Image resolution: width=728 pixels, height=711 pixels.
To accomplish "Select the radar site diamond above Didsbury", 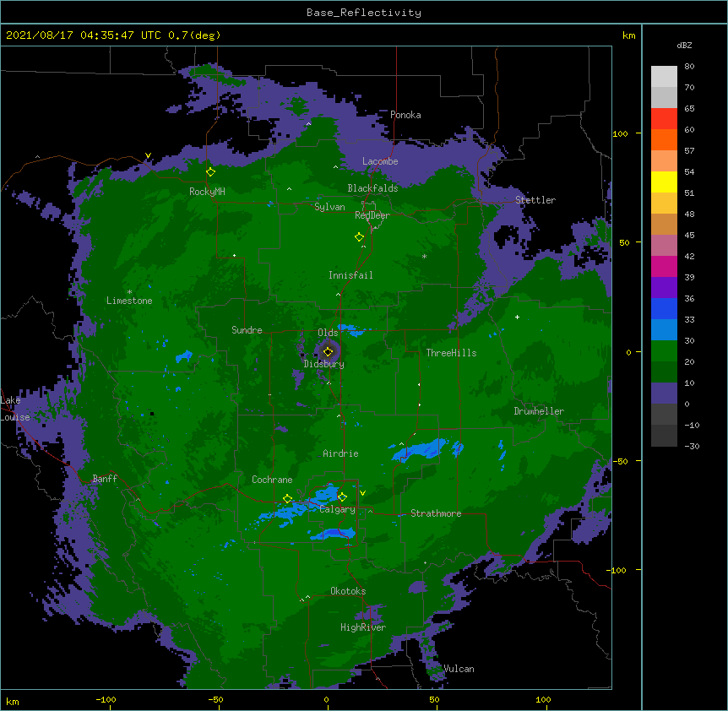I will point(328,351).
